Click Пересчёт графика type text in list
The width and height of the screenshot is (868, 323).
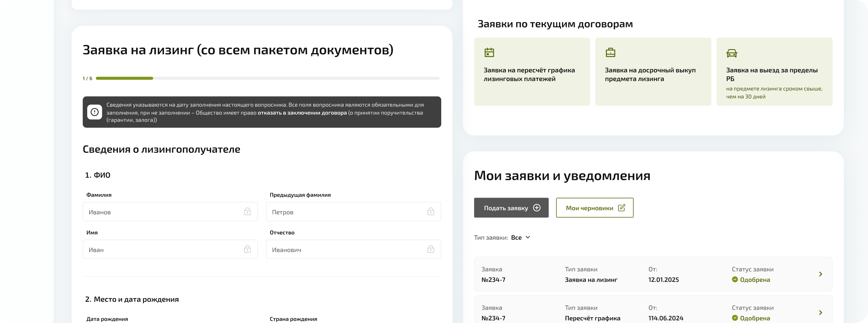(x=592, y=318)
